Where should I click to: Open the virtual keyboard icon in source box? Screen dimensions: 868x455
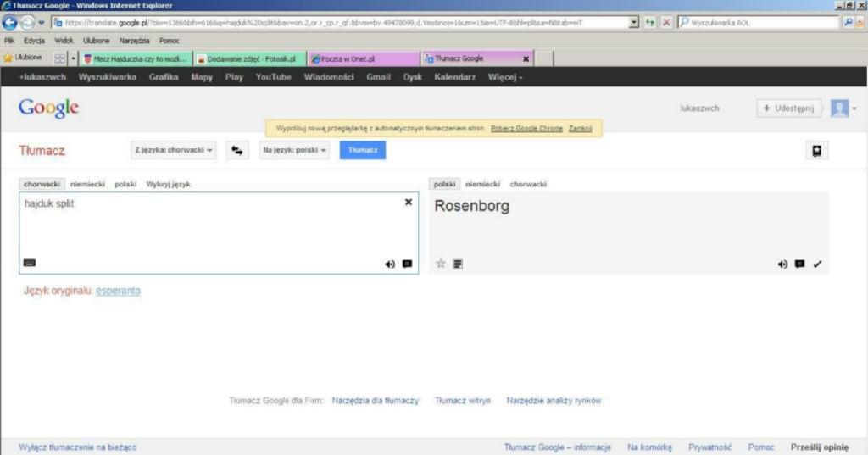(30, 264)
